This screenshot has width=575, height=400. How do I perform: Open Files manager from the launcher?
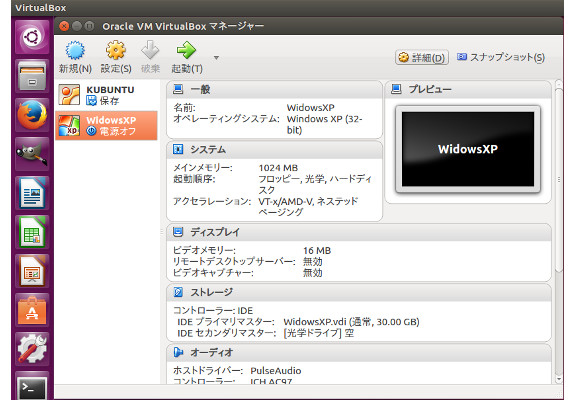tap(32, 76)
